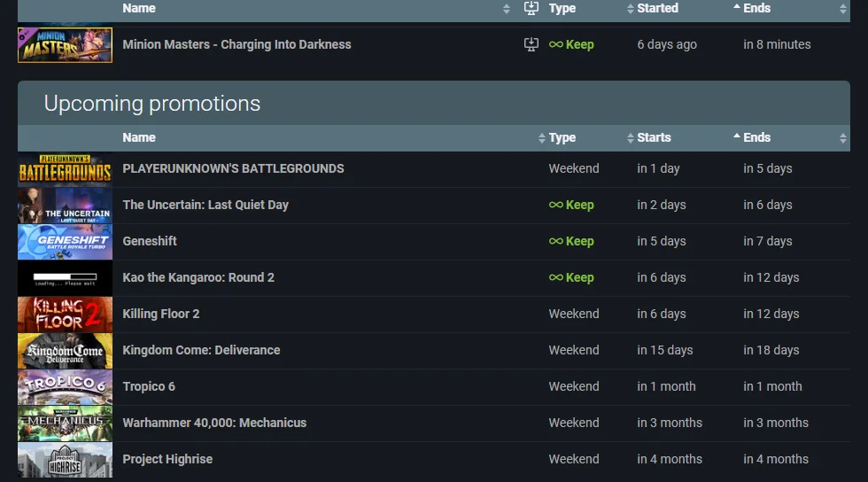This screenshot has height=482, width=868.
Task: Open Warhammer 40,000: Mechanicus title link
Action: click(x=214, y=423)
